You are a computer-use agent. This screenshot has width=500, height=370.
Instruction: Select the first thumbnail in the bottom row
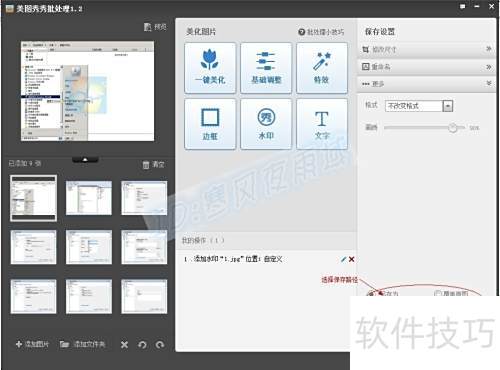(x=33, y=296)
